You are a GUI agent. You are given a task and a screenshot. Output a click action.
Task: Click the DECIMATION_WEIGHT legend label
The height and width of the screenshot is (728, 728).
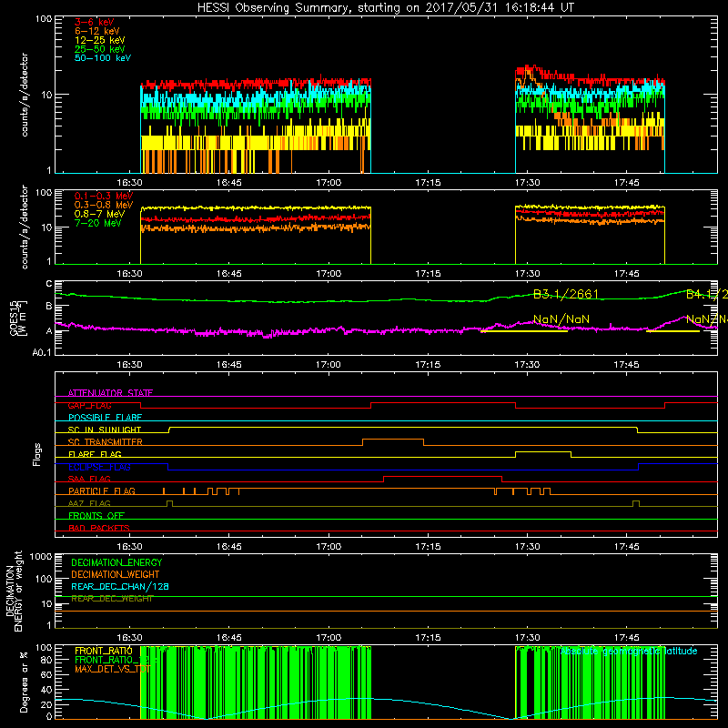(116, 575)
